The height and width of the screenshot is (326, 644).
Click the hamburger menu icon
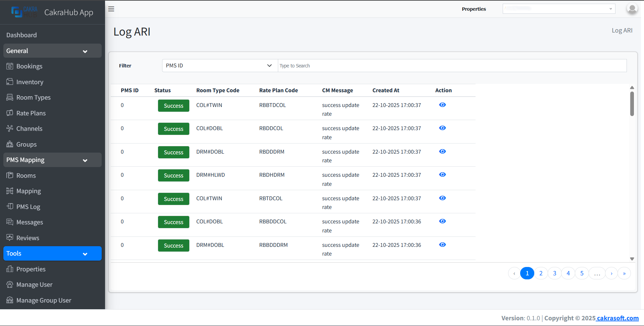point(111,9)
